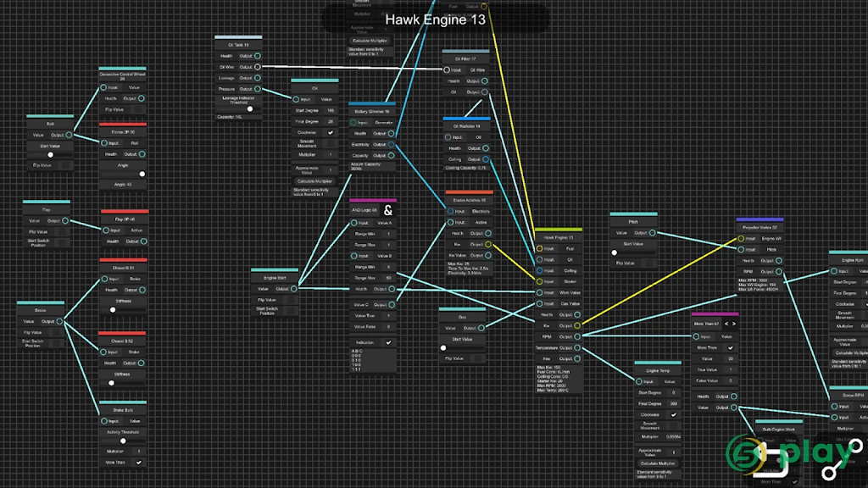The image size is (868, 488).
Task: Click the Engine kW input port on Propeller Vortex
Action: pyautogui.click(x=741, y=238)
